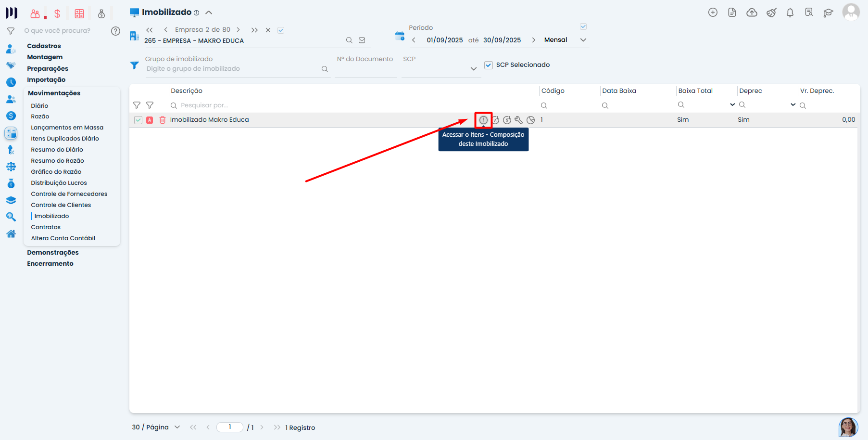
Task: Open the notifications bell icon
Action: pos(790,13)
